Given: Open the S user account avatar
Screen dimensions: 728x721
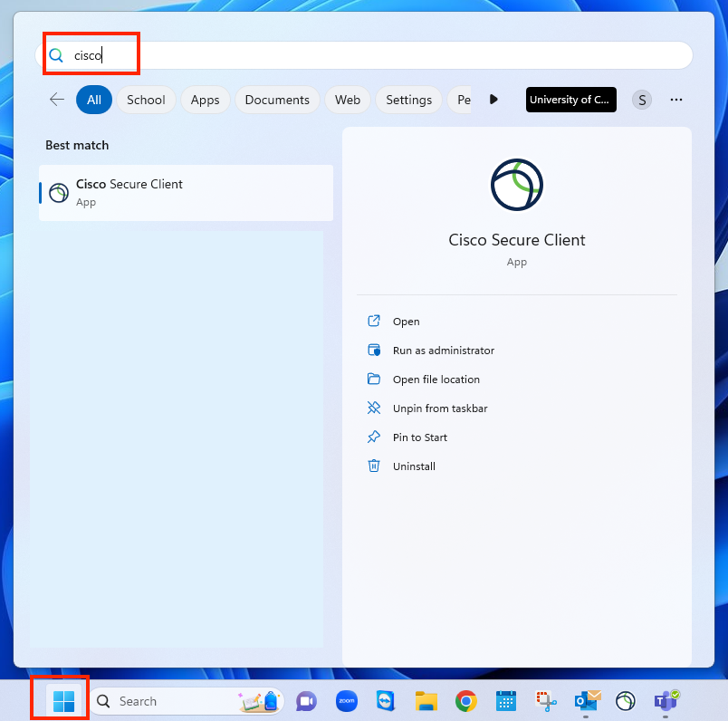Looking at the screenshot, I should coord(642,100).
